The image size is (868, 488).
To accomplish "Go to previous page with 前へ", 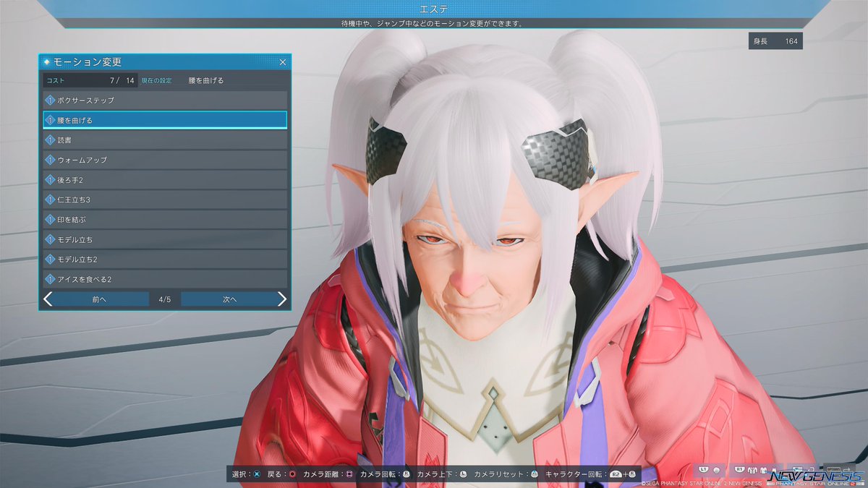I will coord(100,299).
